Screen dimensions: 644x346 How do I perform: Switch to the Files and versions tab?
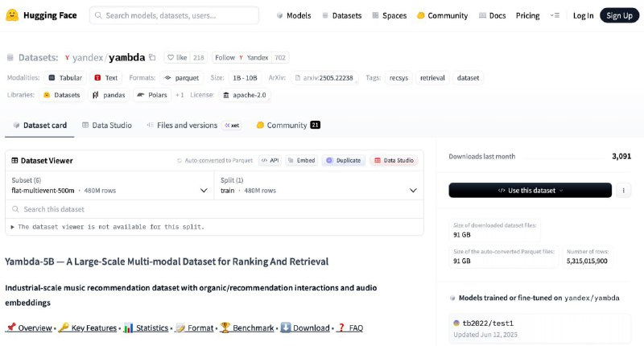(186, 126)
